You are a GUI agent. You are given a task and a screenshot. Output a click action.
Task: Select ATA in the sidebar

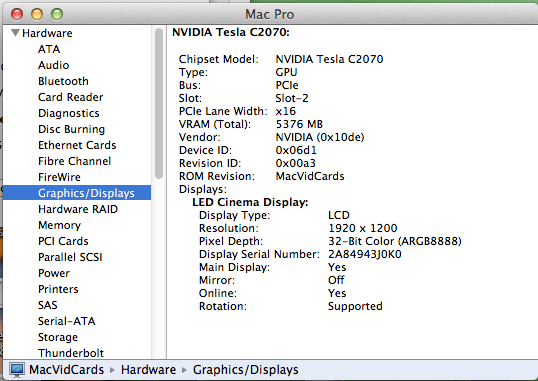(49, 49)
